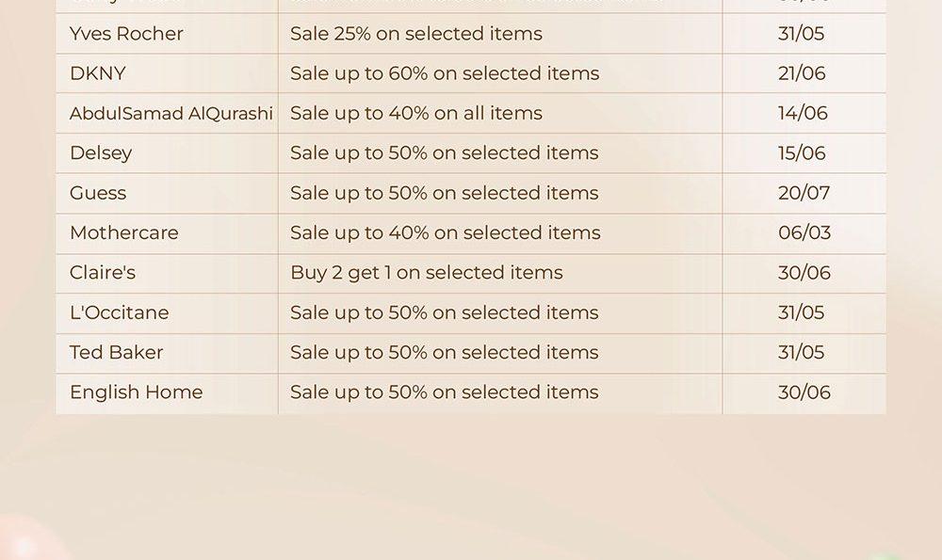
Task: Select the English Home brand cell
Action: (x=167, y=392)
